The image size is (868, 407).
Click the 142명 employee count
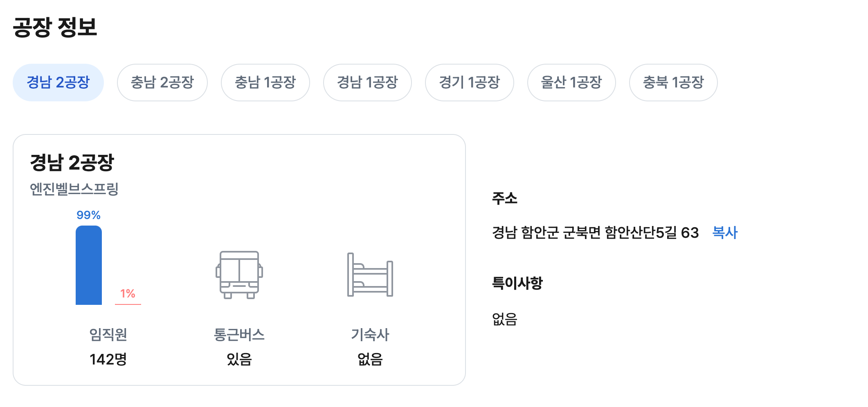point(108,359)
